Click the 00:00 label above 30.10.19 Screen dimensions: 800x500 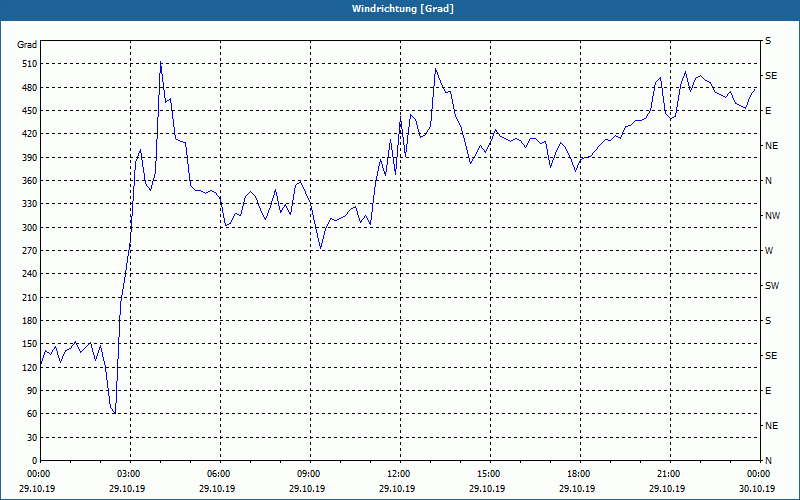[760, 474]
